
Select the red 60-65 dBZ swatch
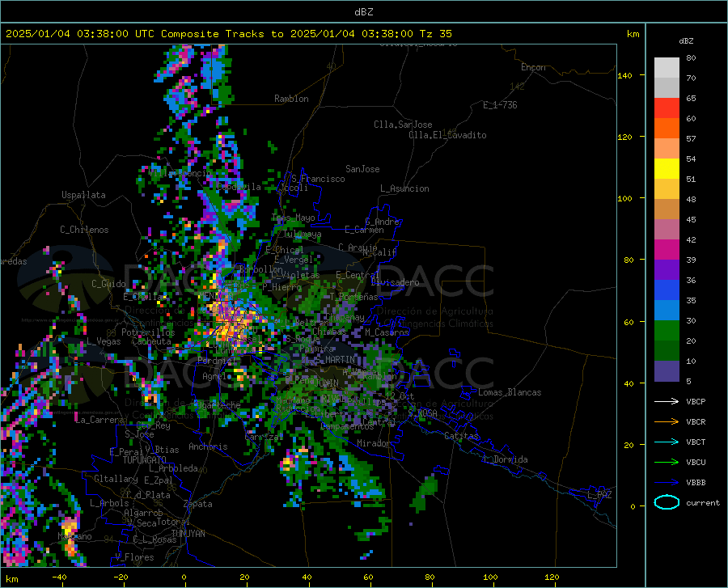click(667, 108)
